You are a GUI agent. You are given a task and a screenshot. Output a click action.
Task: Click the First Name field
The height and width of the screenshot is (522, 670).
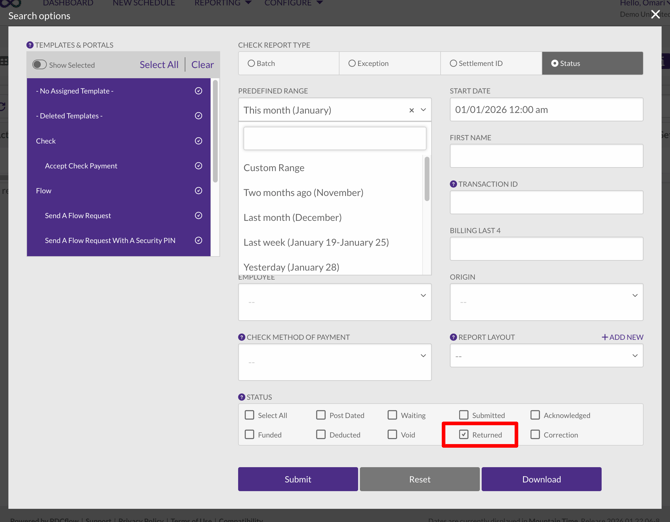tap(546, 156)
